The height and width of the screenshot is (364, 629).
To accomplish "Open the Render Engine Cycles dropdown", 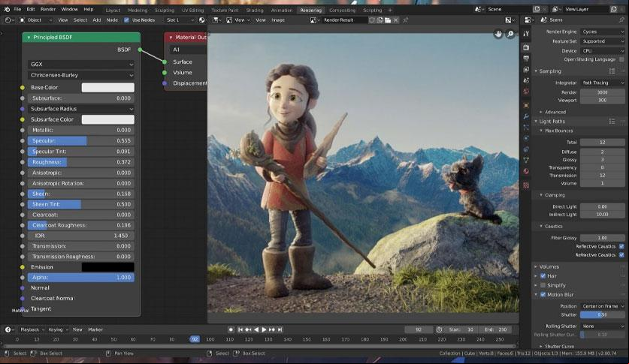I will coord(603,32).
